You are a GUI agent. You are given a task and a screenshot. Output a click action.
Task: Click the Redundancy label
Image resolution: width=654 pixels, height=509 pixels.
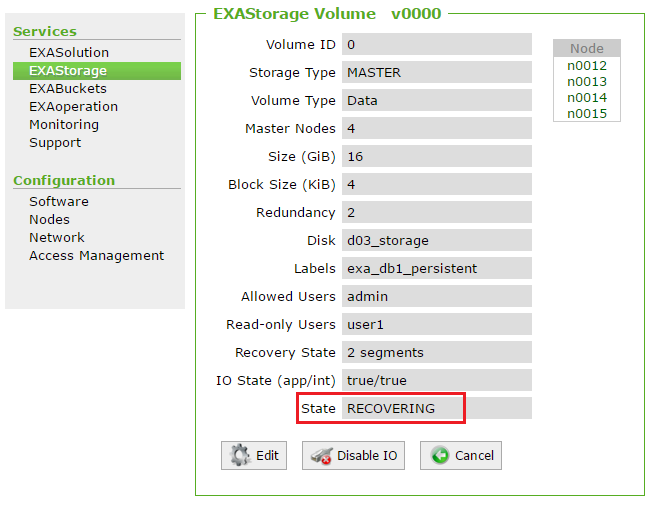(x=296, y=212)
